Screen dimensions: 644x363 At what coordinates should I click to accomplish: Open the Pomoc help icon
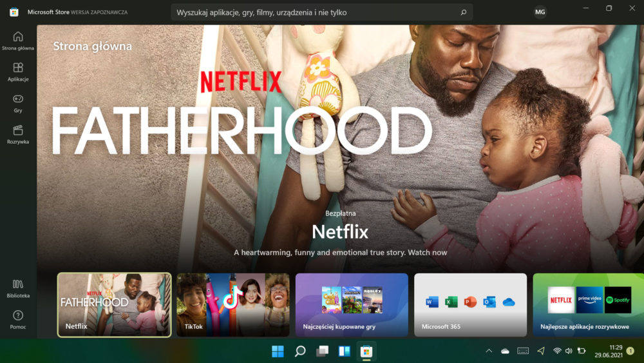tap(17, 320)
